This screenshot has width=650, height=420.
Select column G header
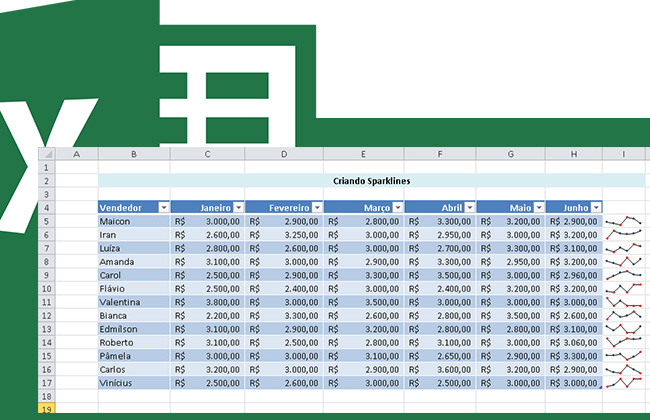coord(511,154)
